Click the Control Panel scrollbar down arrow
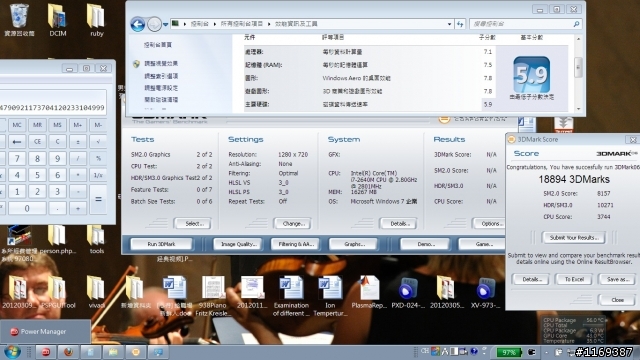The width and height of the screenshot is (640, 360). [578, 109]
